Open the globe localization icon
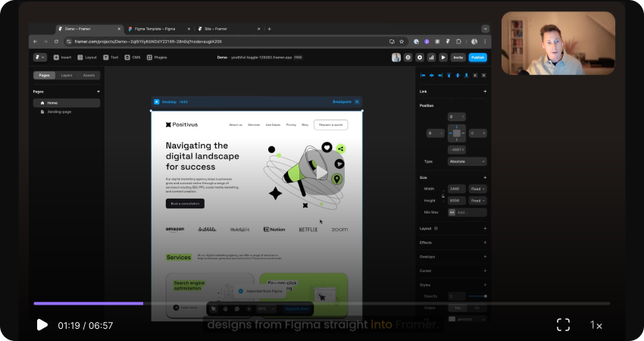This screenshot has height=341, width=644. tap(408, 58)
